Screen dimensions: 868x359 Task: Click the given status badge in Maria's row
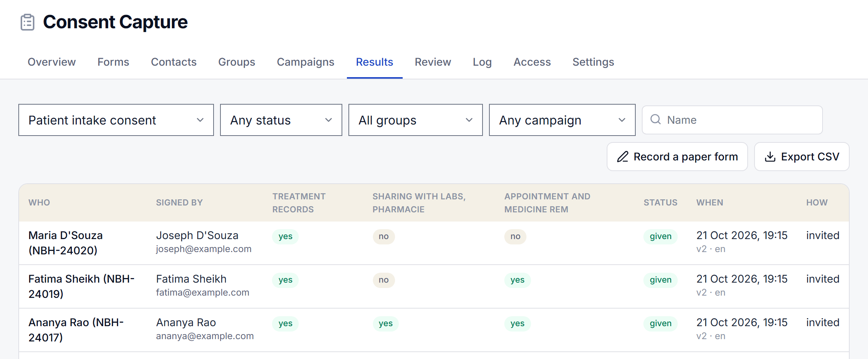(x=661, y=236)
